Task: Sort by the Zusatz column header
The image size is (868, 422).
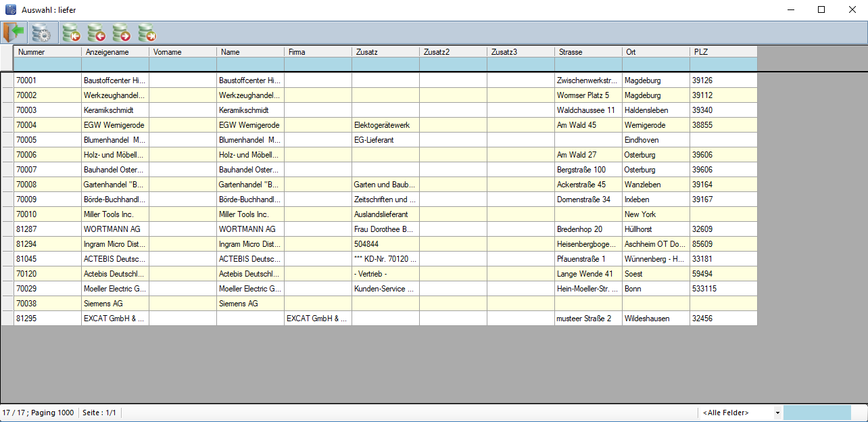Action: [385, 52]
